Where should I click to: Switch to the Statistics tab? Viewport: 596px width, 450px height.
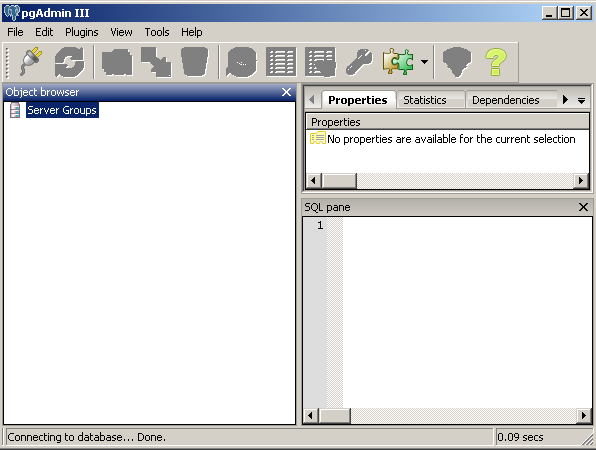point(425,100)
